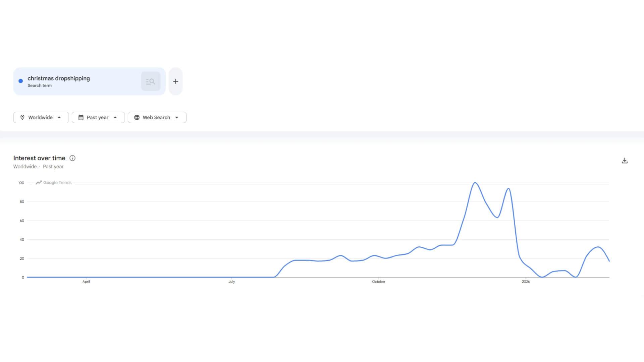Download the interest over time chart data
Viewport: 644px width, 362px height.
pyautogui.click(x=625, y=161)
